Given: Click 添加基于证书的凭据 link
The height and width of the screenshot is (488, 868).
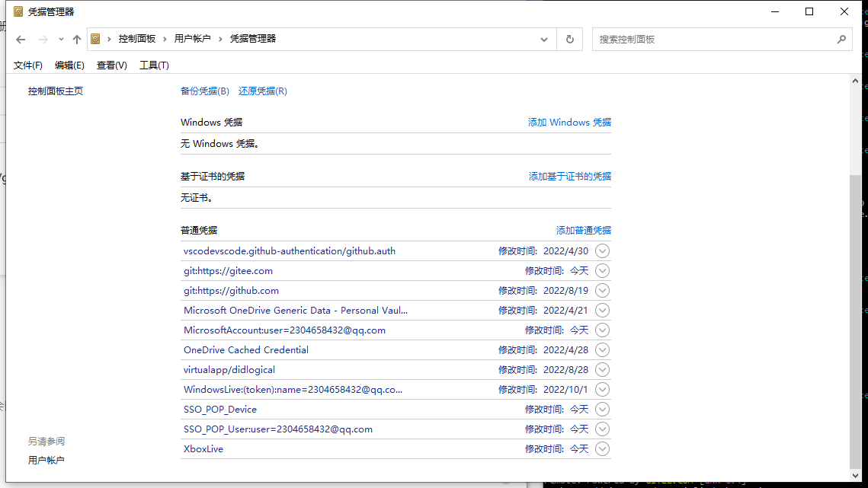Looking at the screenshot, I should (569, 177).
